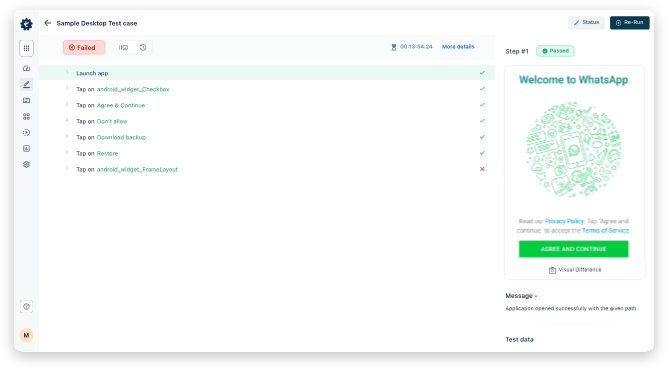
Task: Select step Tap on Restore
Action: pyautogui.click(x=267, y=153)
